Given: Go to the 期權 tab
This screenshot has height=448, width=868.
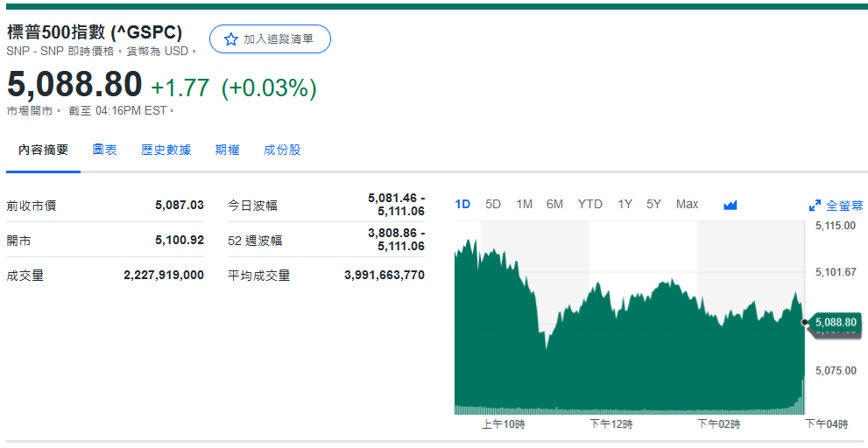Looking at the screenshot, I should coord(227,150).
